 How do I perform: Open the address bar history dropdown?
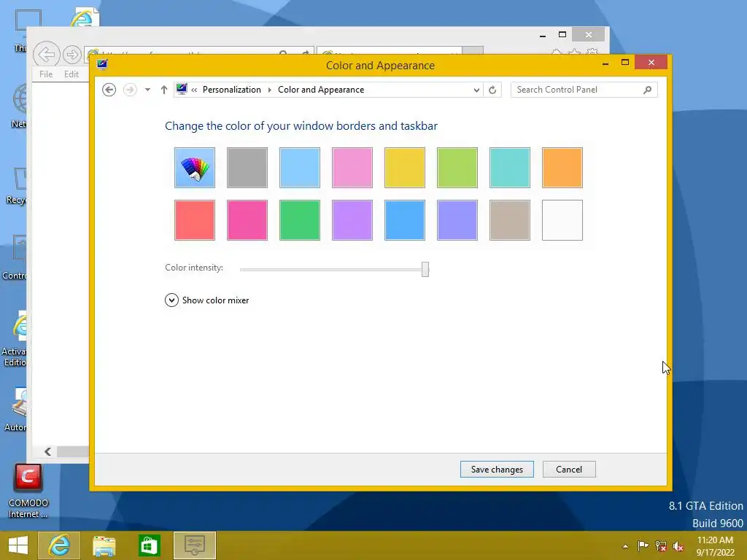click(476, 90)
